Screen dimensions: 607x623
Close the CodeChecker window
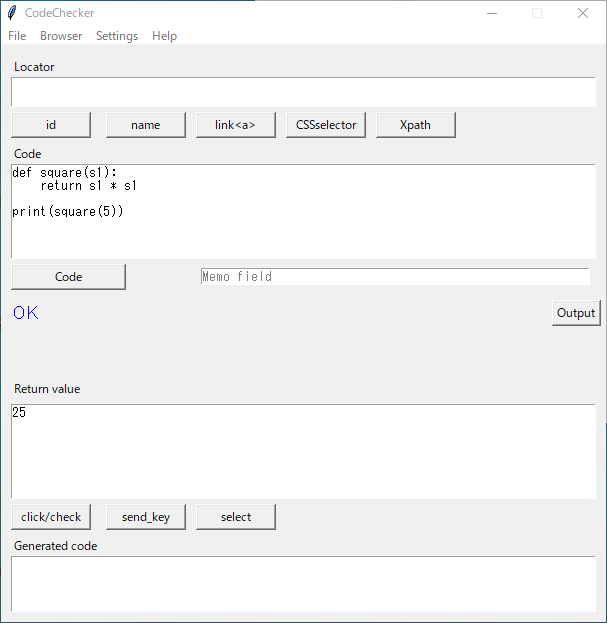pos(583,13)
